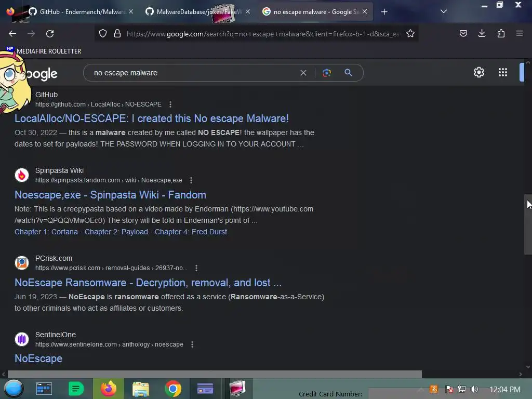This screenshot has height=399, width=532.
Task: Close the MalwareDatabase tab
Action: (248, 11)
